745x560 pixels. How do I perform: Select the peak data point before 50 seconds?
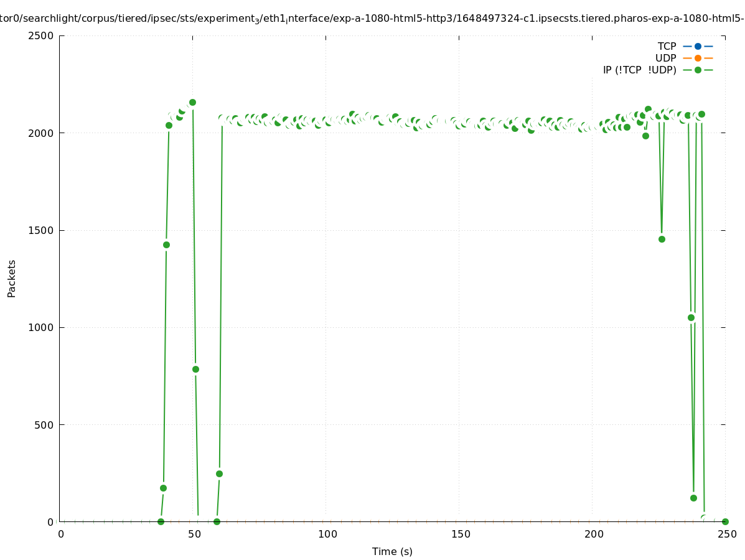coord(192,102)
